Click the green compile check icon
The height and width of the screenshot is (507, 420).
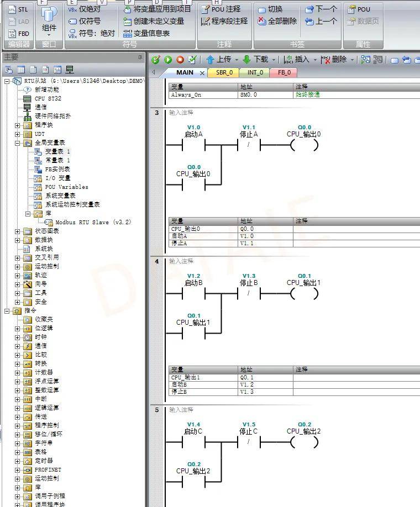pos(156,60)
